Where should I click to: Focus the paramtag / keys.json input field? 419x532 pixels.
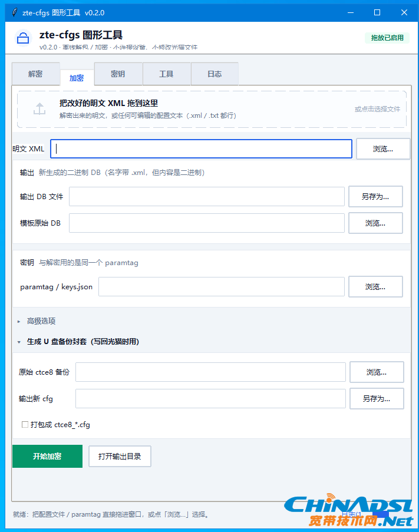click(x=222, y=287)
